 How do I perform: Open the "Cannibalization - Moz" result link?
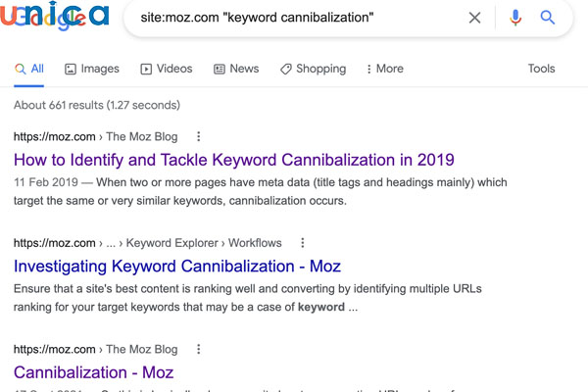[93, 371]
